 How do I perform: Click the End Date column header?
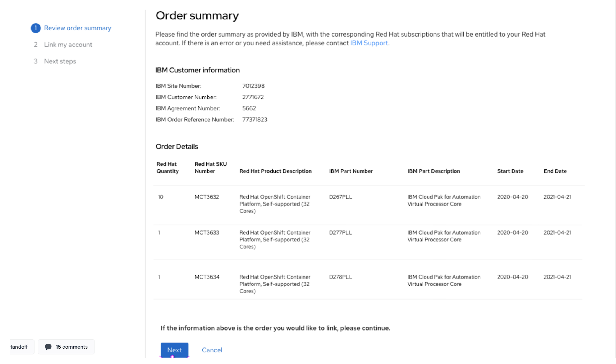(x=555, y=171)
